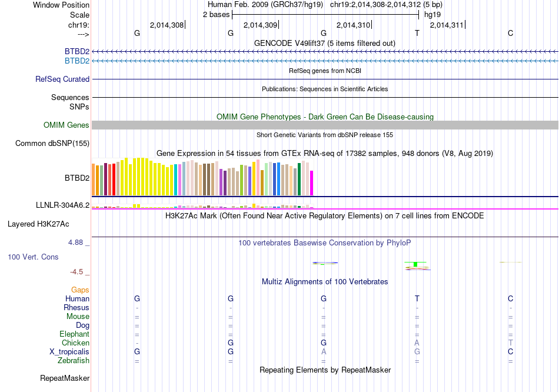Click the RefSeq Curated label
Image resolution: width=559 pixels, height=392 pixels.
62,79
